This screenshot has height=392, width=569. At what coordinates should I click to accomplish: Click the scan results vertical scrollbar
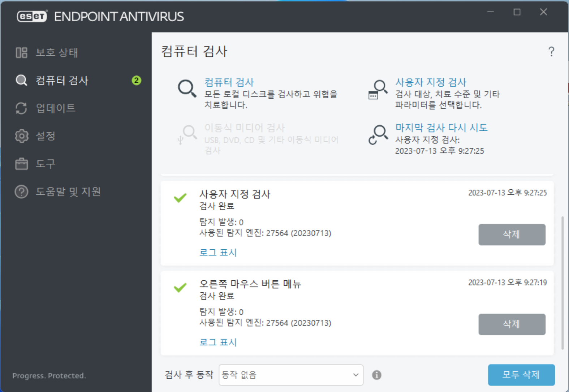point(562,283)
